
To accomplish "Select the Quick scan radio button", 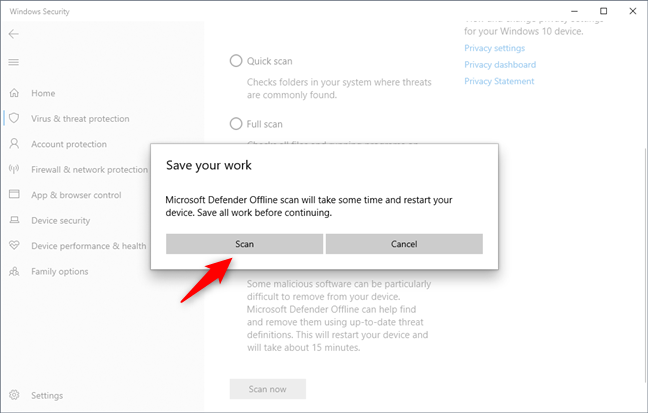I will (x=236, y=61).
